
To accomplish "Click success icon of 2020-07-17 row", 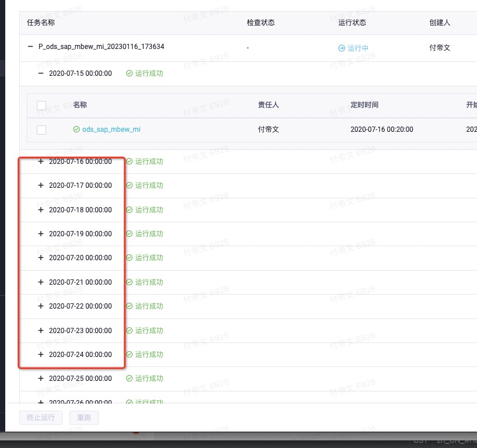I will [x=129, y=185].
